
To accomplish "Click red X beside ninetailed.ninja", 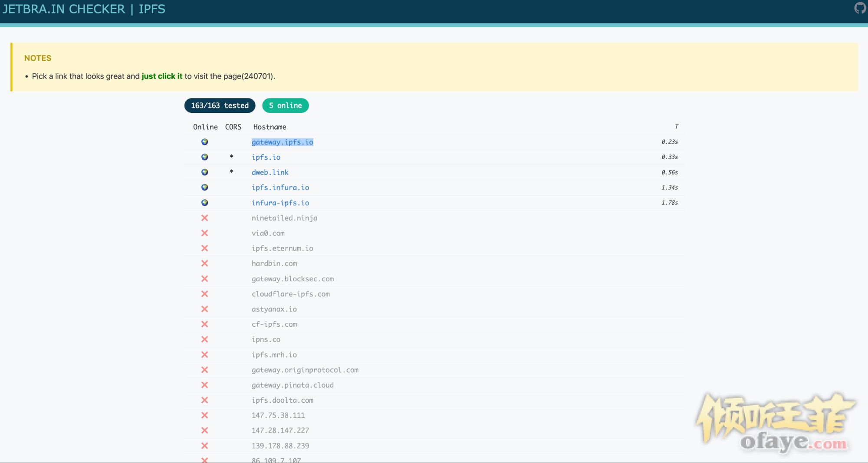I will (205, 218).
